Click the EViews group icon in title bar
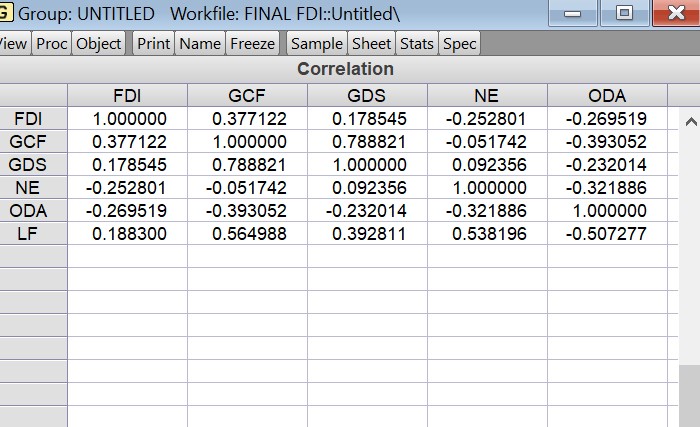 5,13
